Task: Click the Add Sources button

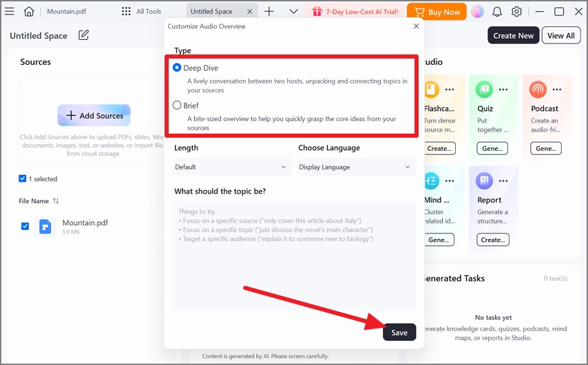Action: (94, 115)
